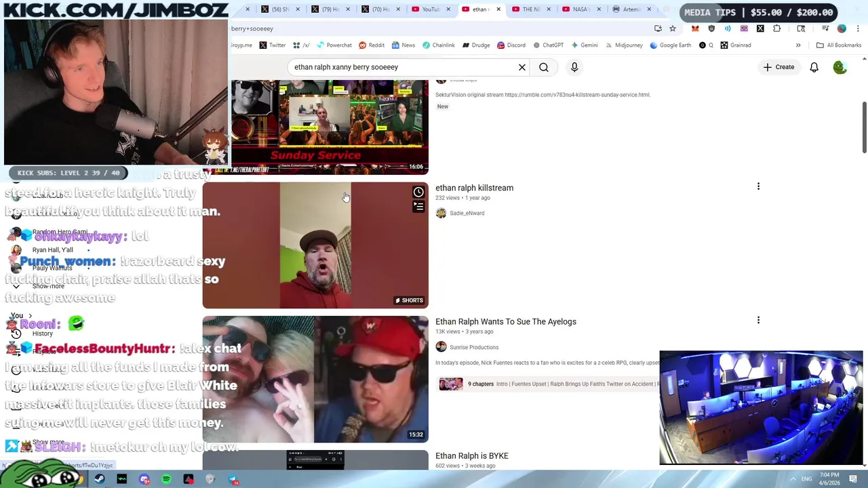Open the Grainrad bookmark
Viewport: 868px width, 488px height.
tap(736, 45)
